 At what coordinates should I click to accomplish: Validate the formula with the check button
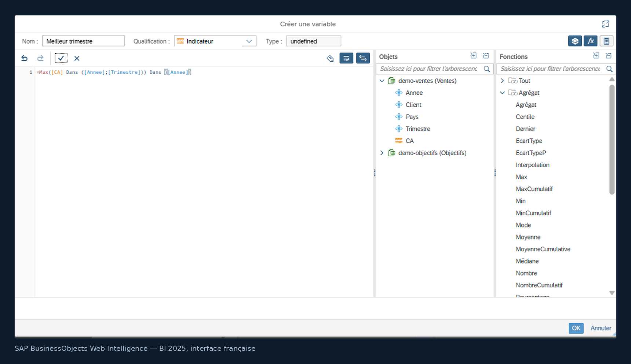tap(61, 58)
